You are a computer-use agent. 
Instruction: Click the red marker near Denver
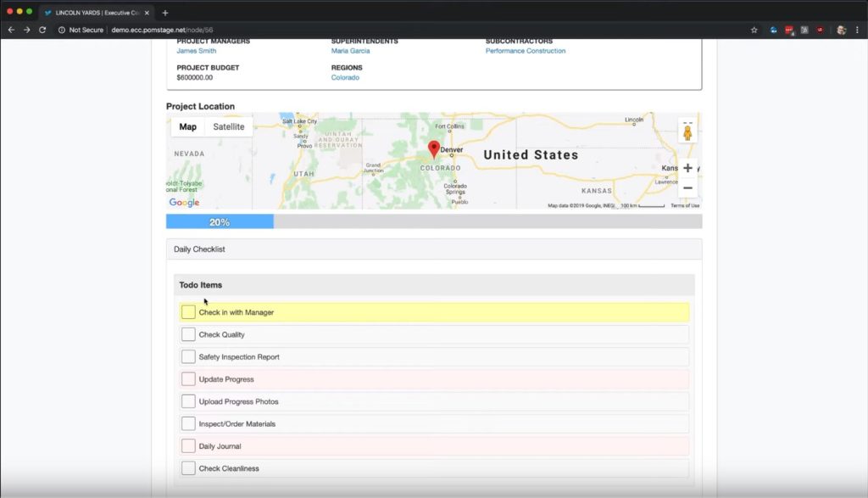point(434,148)
